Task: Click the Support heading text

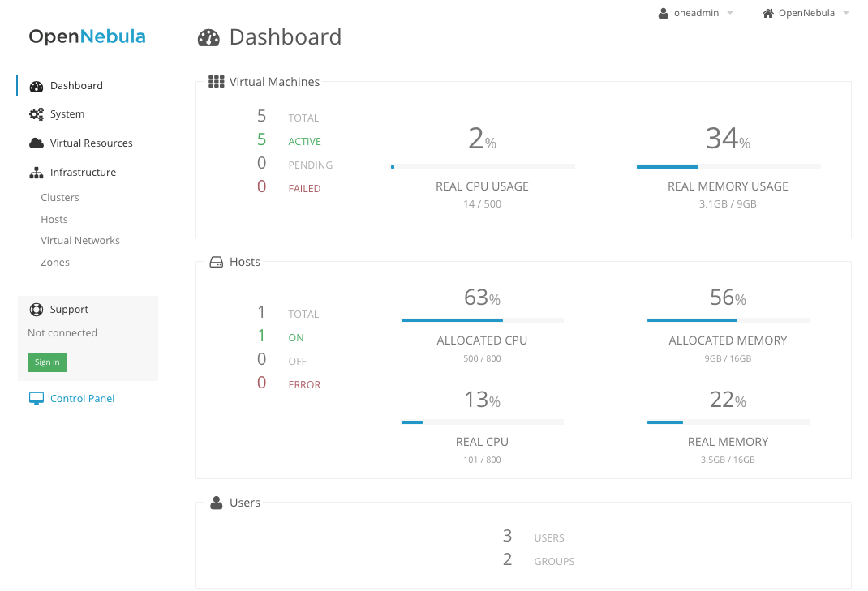Action: pos(69,310)
